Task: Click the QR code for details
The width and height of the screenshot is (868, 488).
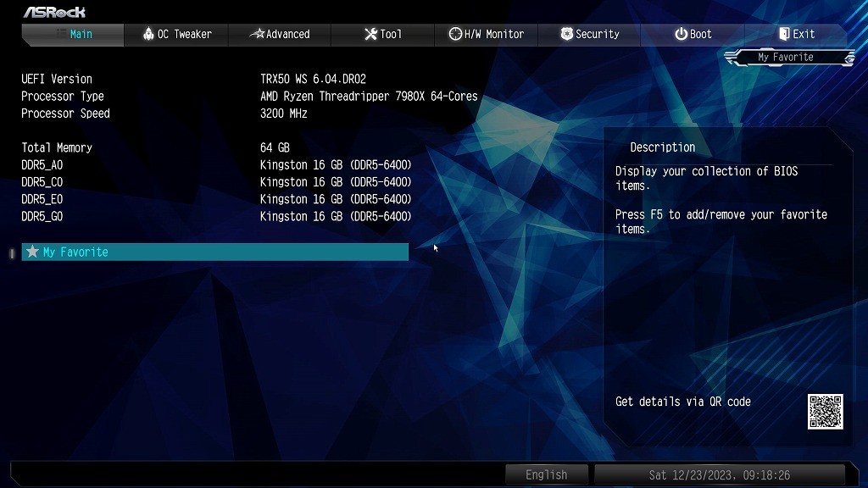Action: coord(825,412)
